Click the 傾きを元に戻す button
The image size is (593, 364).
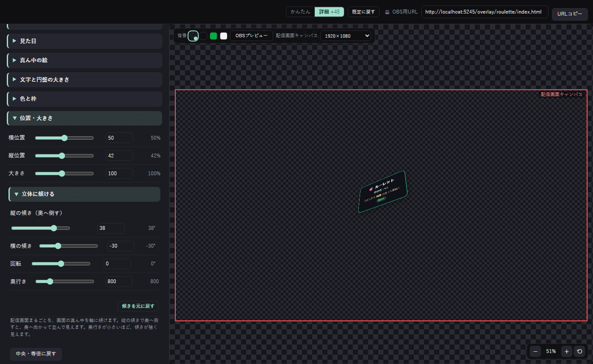tap(138, 306)
